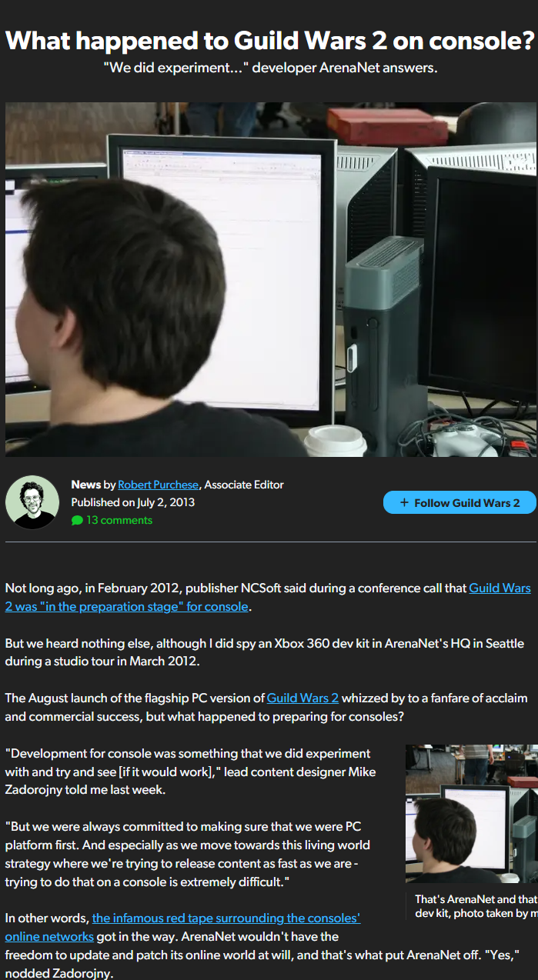The width and height of the screenshot is (538, 980).
Task: Click the plus icon on Follow button
Action: (404, 503)
